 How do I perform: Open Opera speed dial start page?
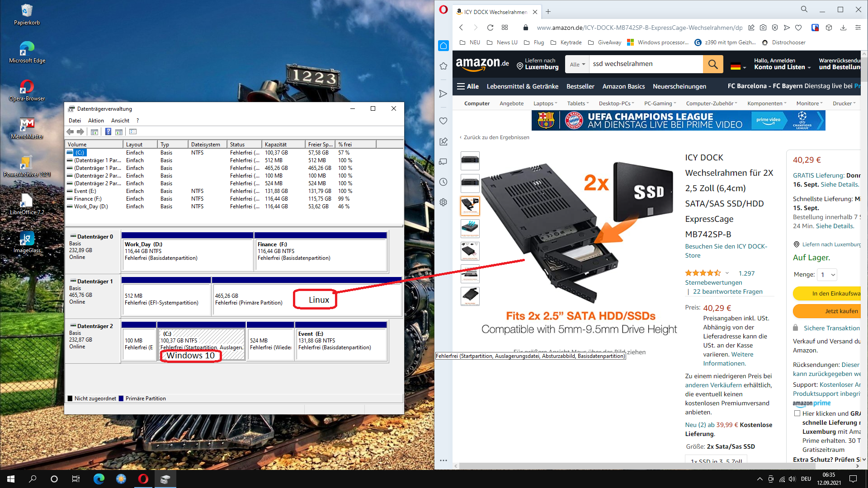[505, 28]
